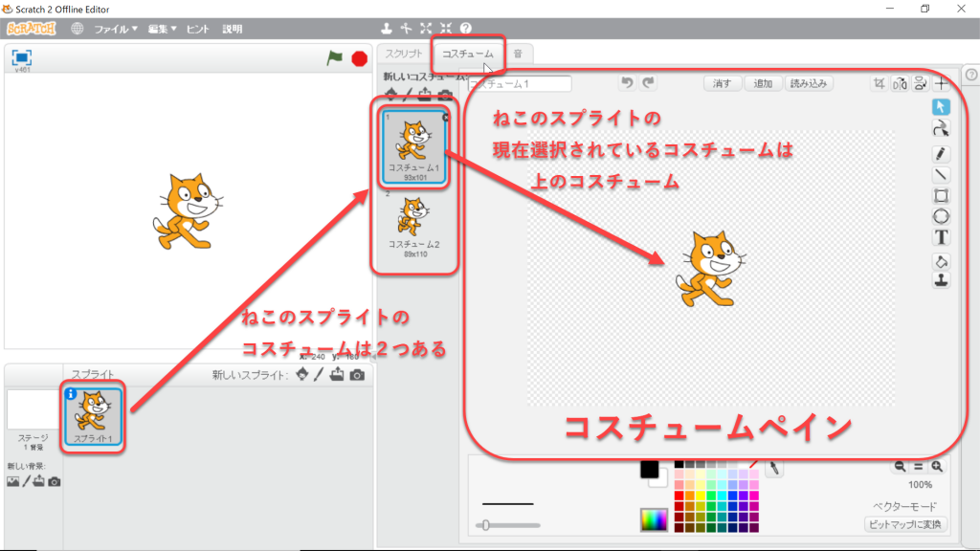Set costume center crosshair
Screen dimensions: 980x551
[942, 83]
